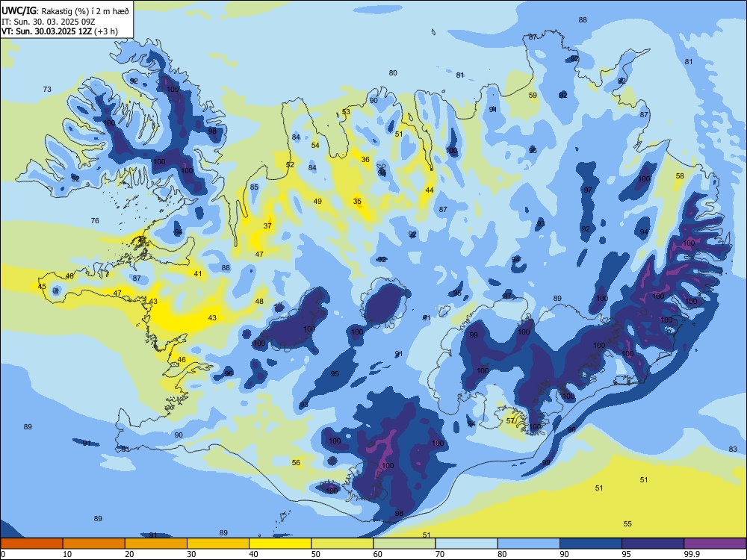The image size is (747, 560).
Task: Click the humidity value 52
Action: click(290, 165)
